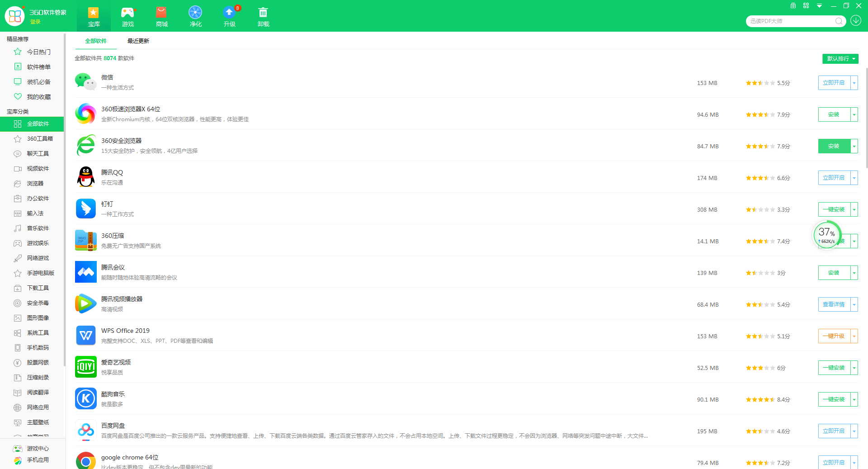Install 360极速浏览器X 64位
Viewport: 868px width, 469px height.
click(x=834, y=114)
